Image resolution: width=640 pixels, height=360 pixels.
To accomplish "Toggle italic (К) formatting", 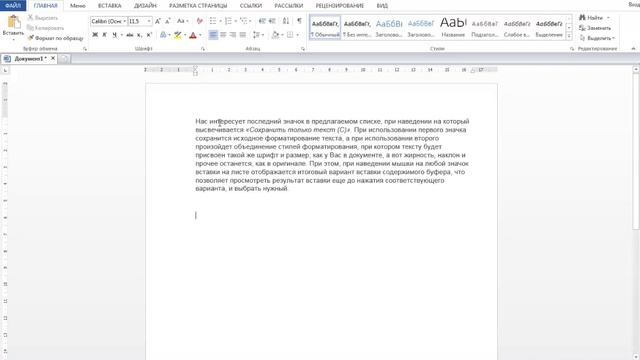I will click(x=104, y=35).
